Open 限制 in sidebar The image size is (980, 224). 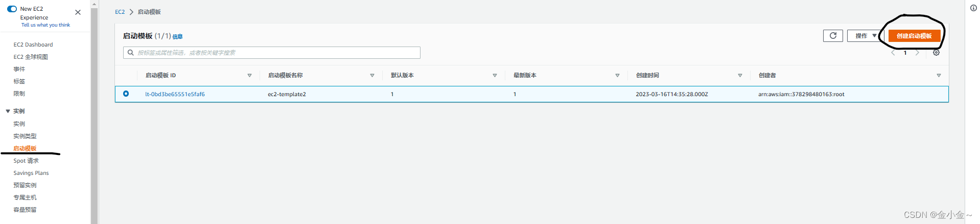click(x=19, y=94)
